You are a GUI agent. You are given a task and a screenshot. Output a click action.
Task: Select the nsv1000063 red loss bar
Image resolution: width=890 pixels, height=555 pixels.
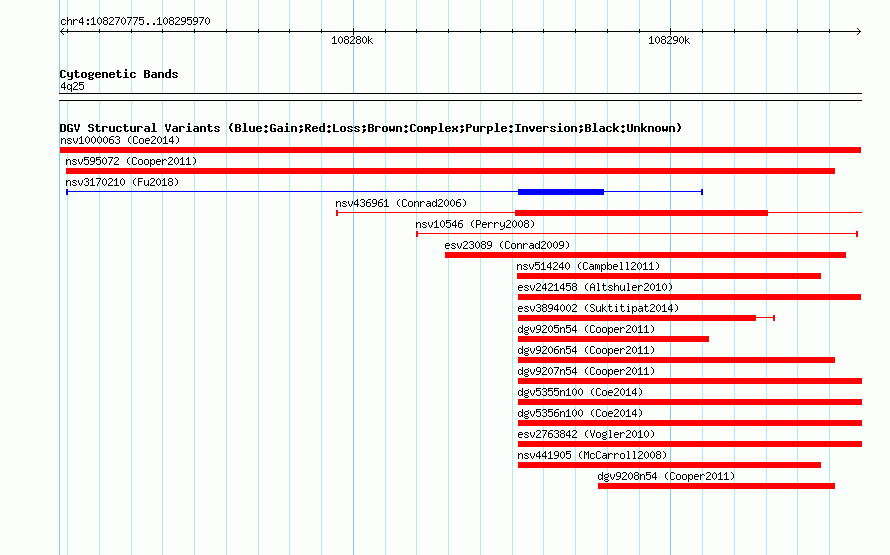[x=460, y=150]
